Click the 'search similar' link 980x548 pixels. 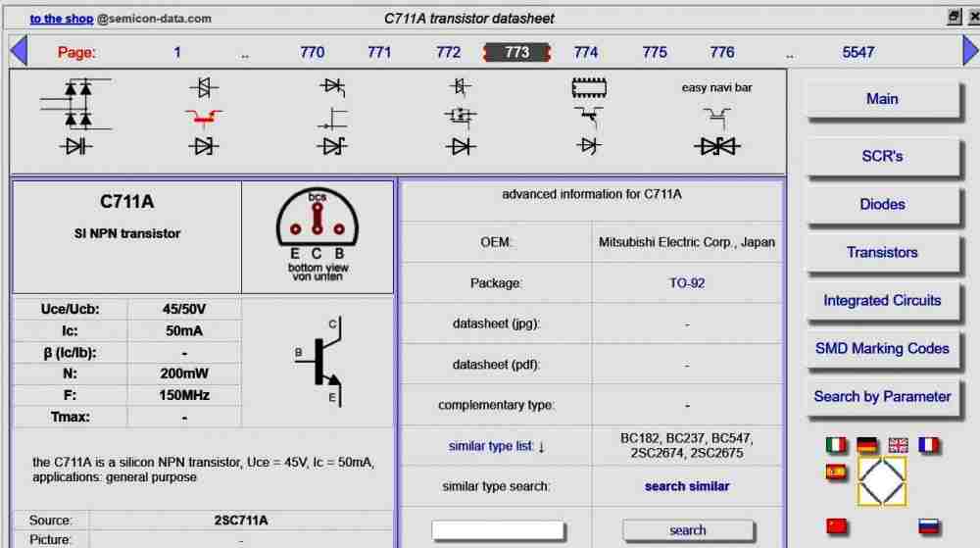687,486
